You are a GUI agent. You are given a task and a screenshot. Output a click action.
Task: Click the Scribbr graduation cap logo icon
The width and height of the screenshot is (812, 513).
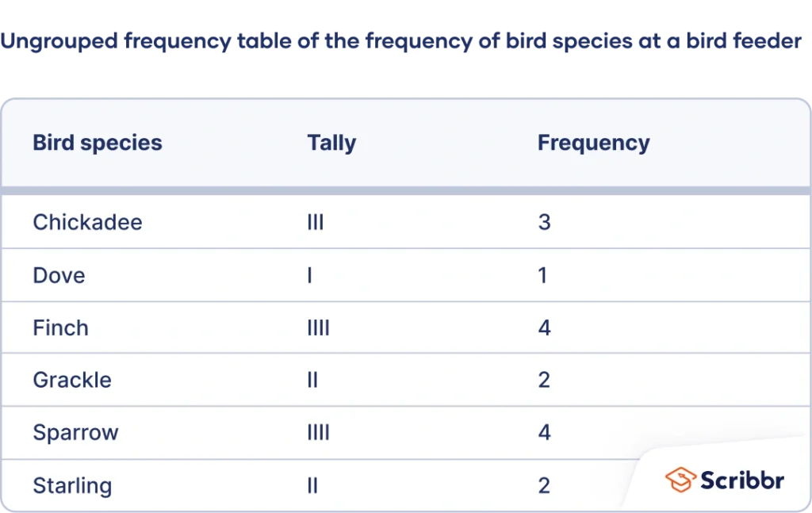pos(680,480)
